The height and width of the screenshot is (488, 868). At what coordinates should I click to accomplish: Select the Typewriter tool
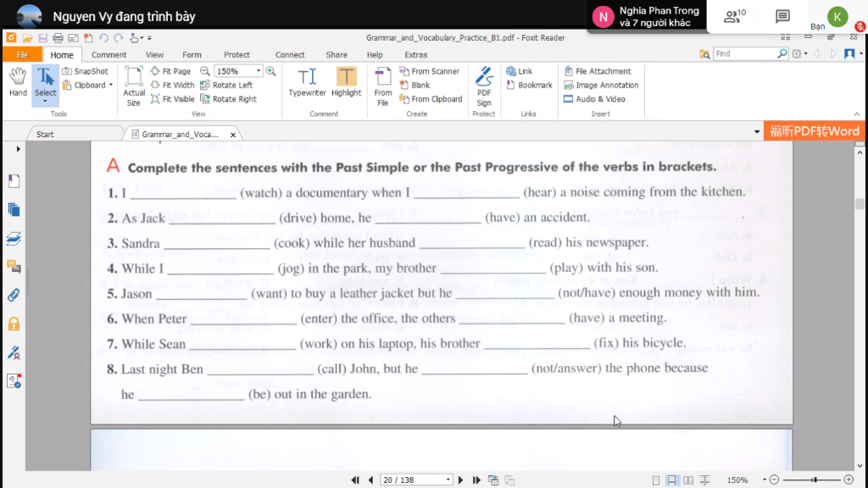pos(307,82)
